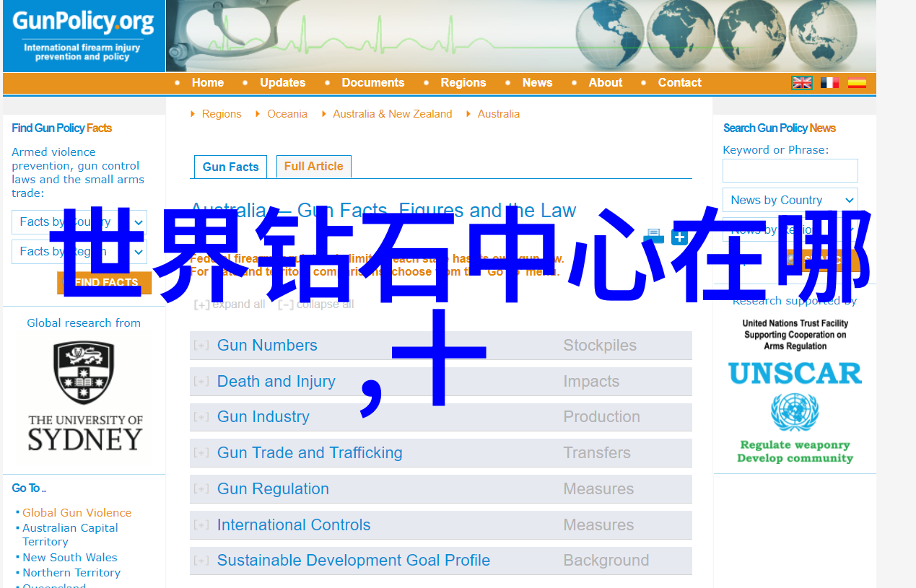The height and width of the screenshot is (588, 916).
Task: Click the 'Search Gun Policy News' heading
Action: [x=780, y=128]
